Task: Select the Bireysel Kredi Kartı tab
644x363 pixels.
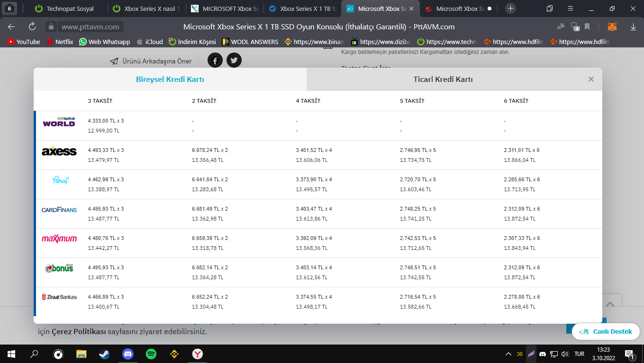Action: tap(170, 80)
